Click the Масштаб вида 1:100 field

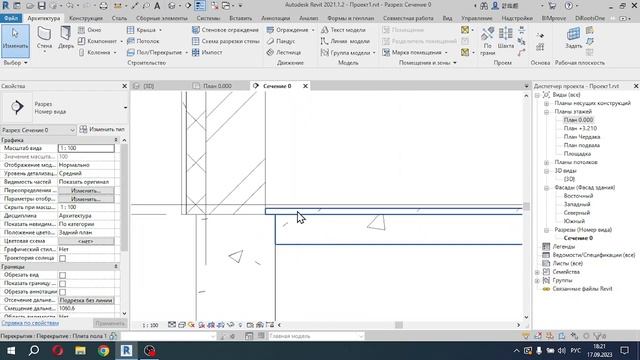(x=86, y=148)
